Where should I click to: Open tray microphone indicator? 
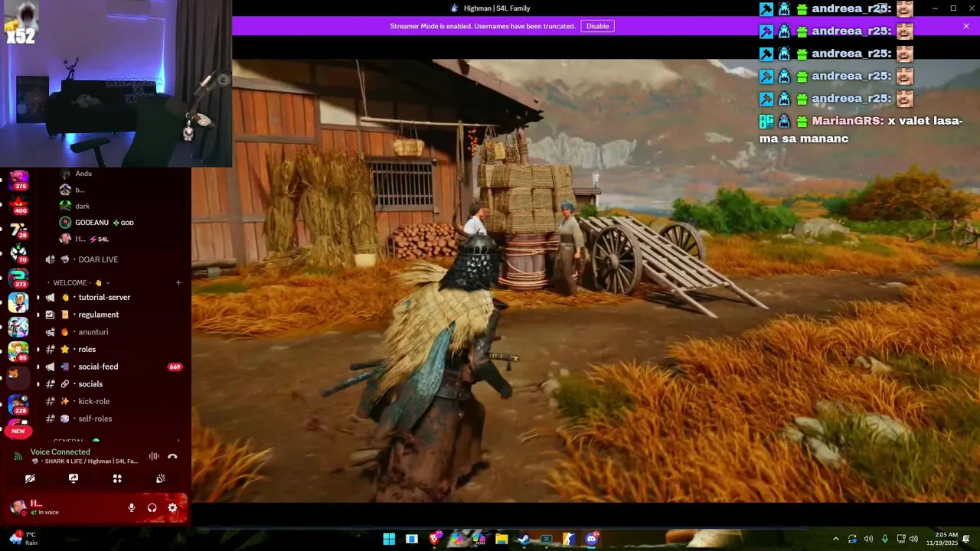[885, 539]
